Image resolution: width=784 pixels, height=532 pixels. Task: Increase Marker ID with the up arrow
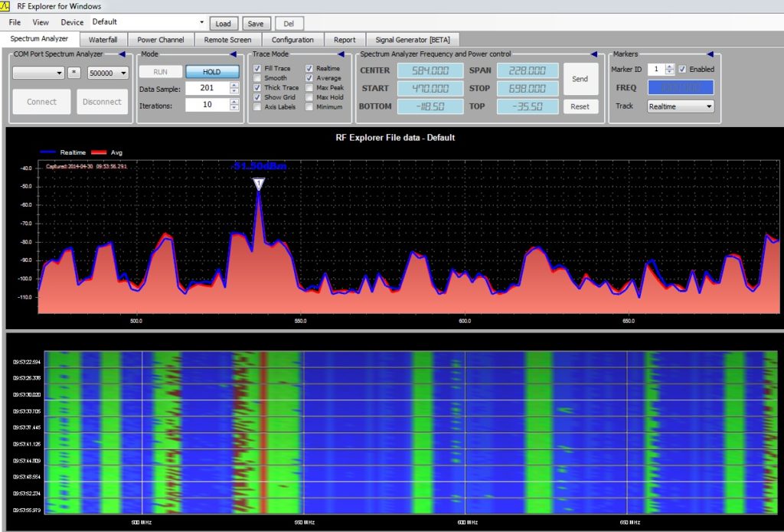(x=670, y=67)
